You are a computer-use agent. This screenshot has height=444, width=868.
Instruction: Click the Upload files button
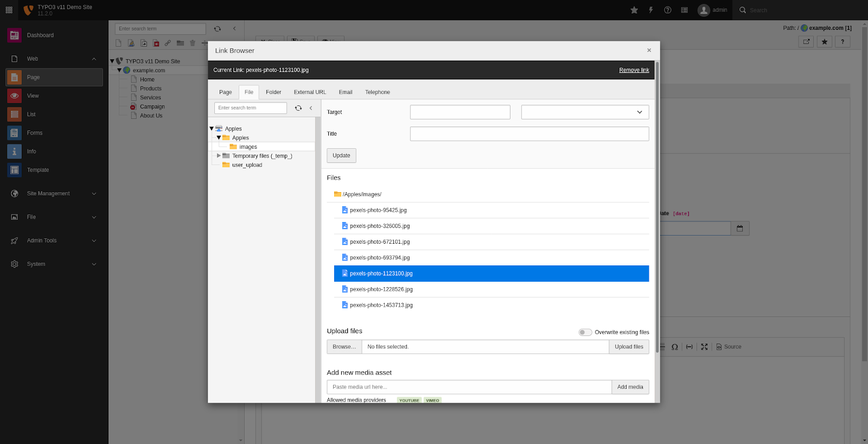coord(629,347)
